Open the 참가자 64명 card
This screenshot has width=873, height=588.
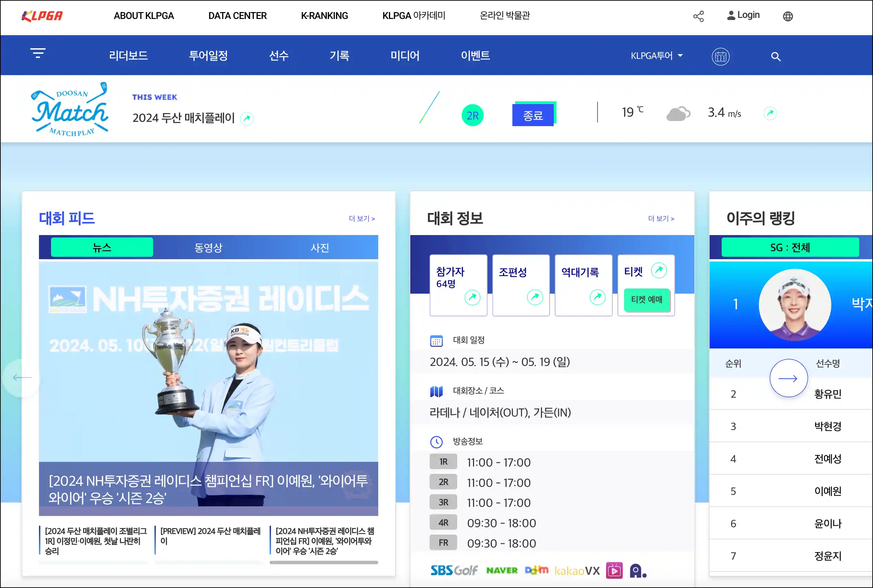coord(458,285)
